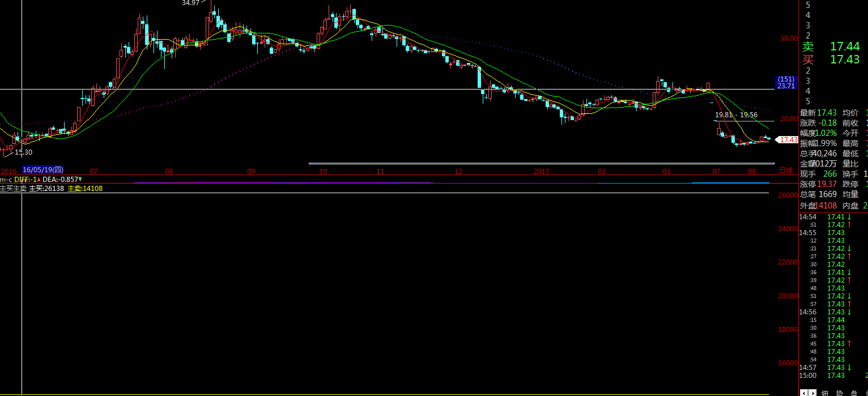Click the 主买:26138 value
This screenshot has width=868, height=396.
[46, 188]
